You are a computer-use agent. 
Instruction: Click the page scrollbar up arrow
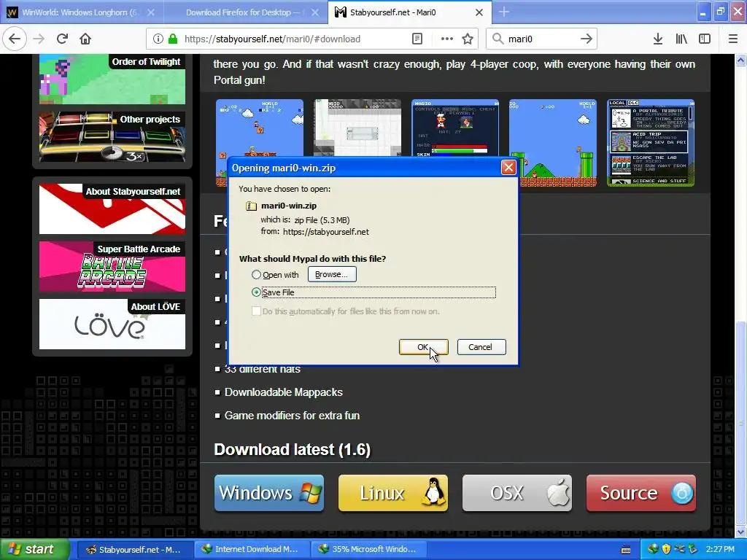tap(741, 61)
